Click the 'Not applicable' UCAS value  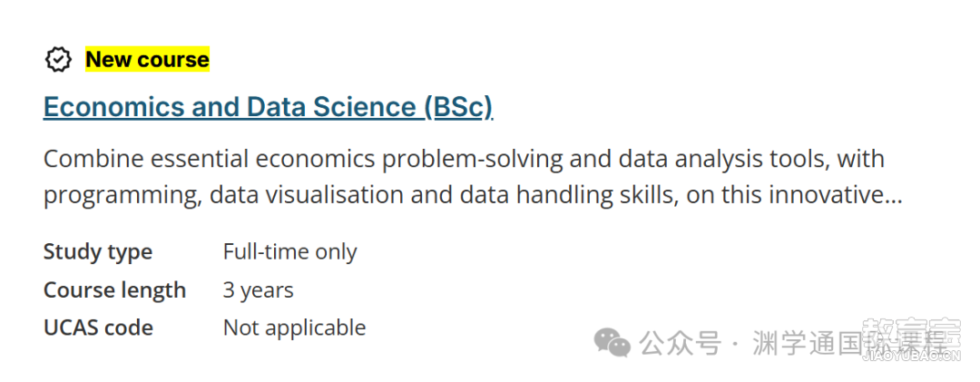click(x=294, y=328)
